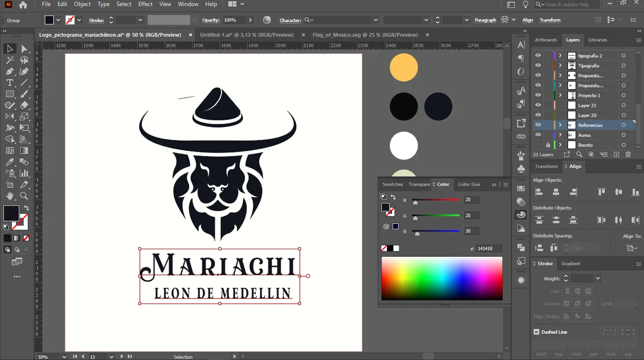Choose the Scale tool
The height and width of the screenshot is (360, 644).
tap(24, 117)
